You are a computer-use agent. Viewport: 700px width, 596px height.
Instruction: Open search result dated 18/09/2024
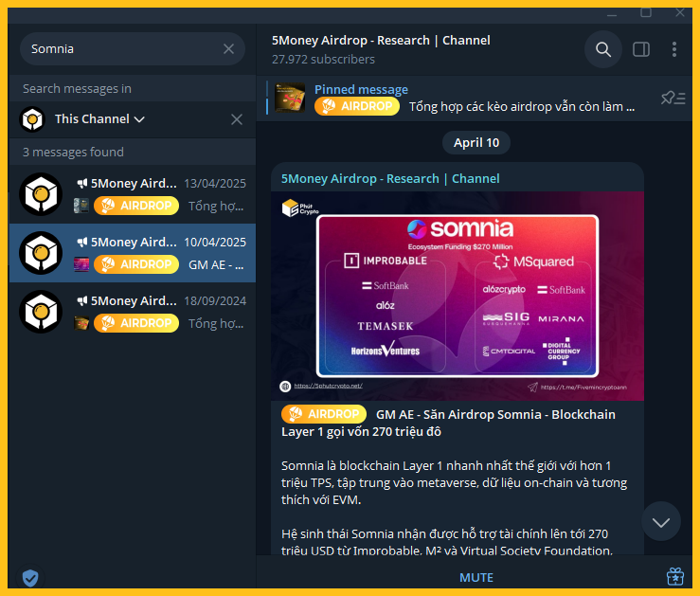click(133, 312)
